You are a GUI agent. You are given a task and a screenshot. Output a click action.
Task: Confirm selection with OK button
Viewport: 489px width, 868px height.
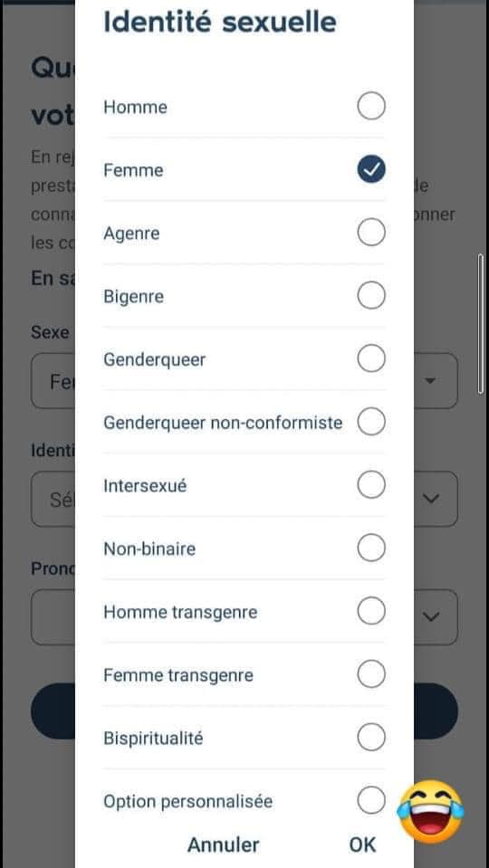363,844
